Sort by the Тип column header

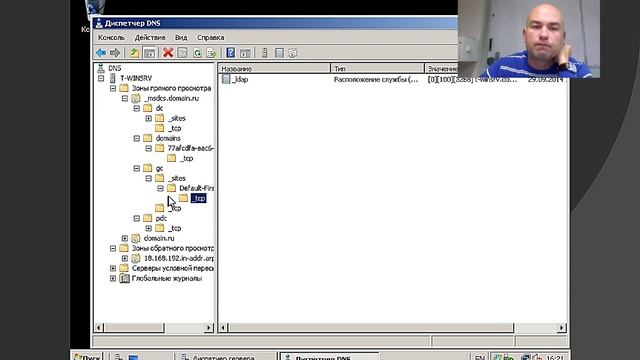[377, 69]
